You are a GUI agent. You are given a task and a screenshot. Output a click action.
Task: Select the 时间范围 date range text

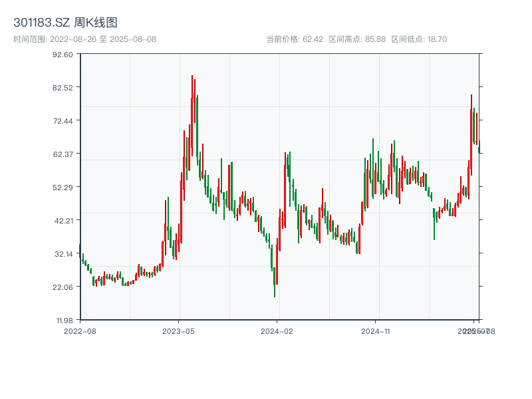tap(84, 39)
